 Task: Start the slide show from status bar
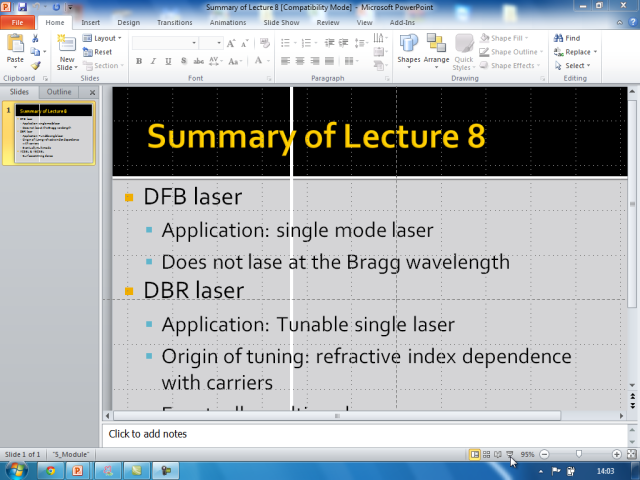coord(510,454)
